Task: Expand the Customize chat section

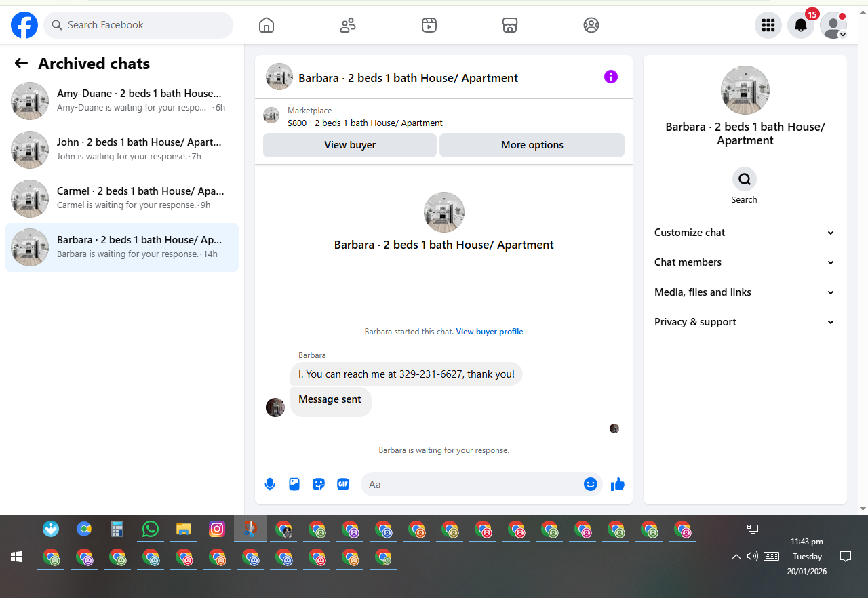Action: (x=745, y=233)
